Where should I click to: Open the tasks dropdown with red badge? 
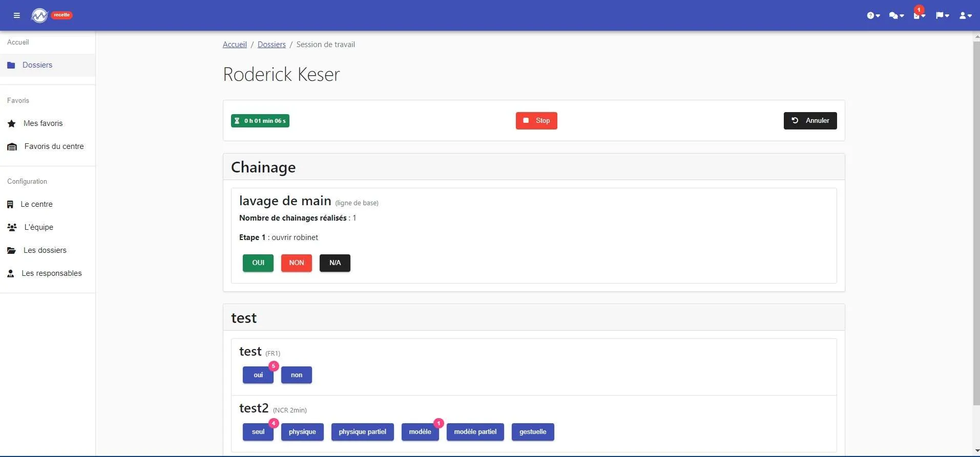tap(919, 14)
